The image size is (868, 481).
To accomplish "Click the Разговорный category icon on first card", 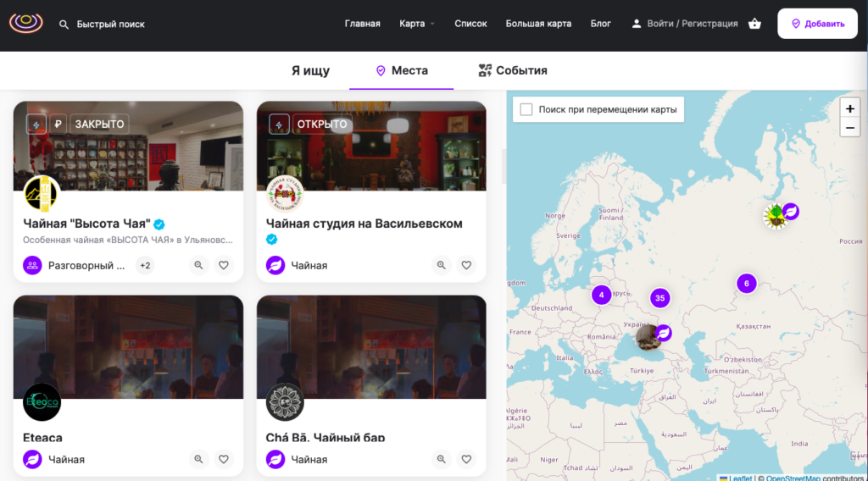I will [33, 265].
